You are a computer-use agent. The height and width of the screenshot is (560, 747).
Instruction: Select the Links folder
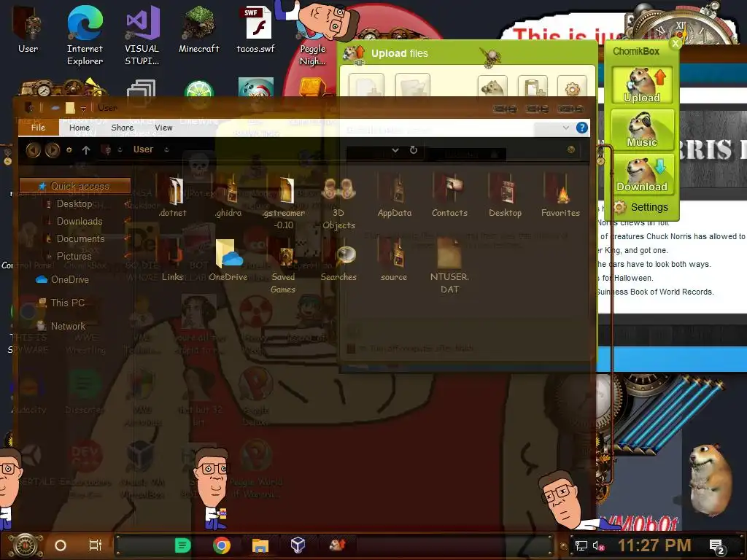click(172, 261)
